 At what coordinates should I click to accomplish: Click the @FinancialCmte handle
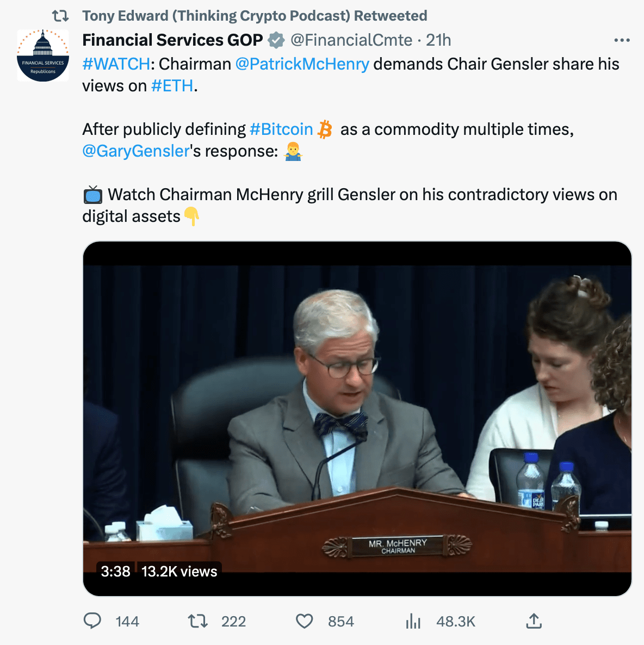click(x=351, y=40)
